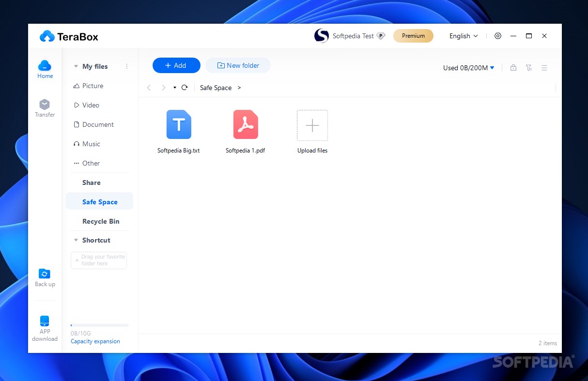Collapse the Shortcut section
This screenshot has width=588, height=381.
point(76,240)
